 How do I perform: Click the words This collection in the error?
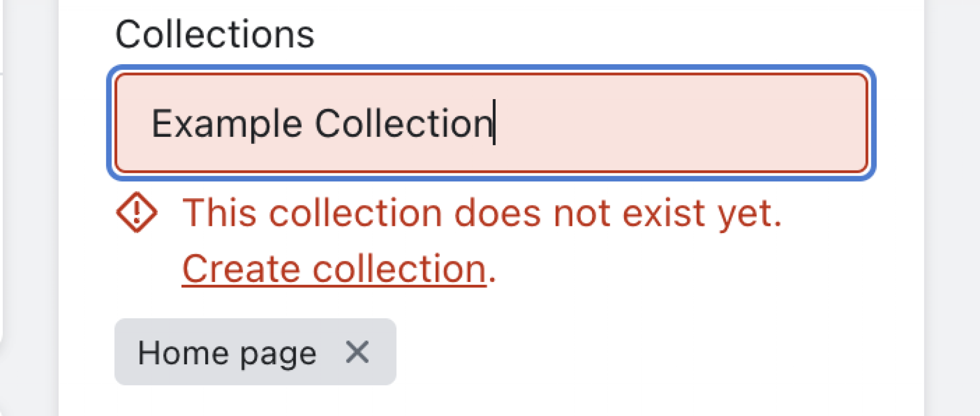click(x=312, y=213)
